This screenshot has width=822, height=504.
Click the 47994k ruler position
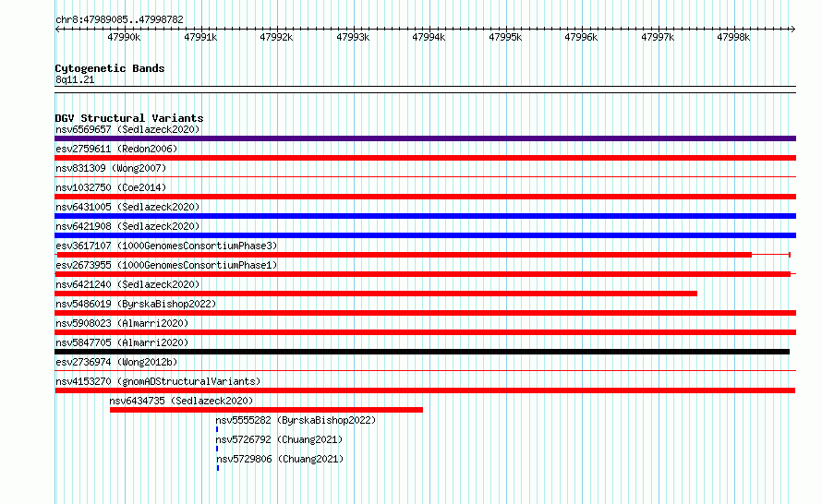pyautogui.click(x=429, y=37)
